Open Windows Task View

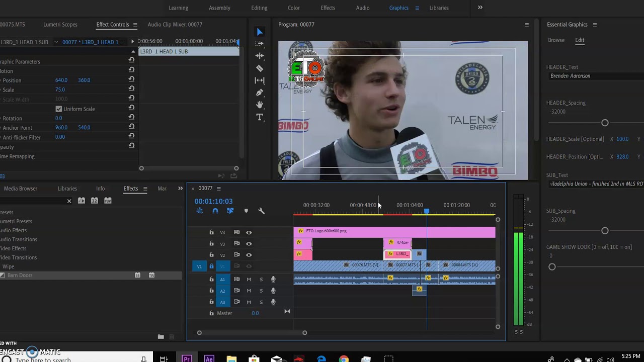point(164,358)
